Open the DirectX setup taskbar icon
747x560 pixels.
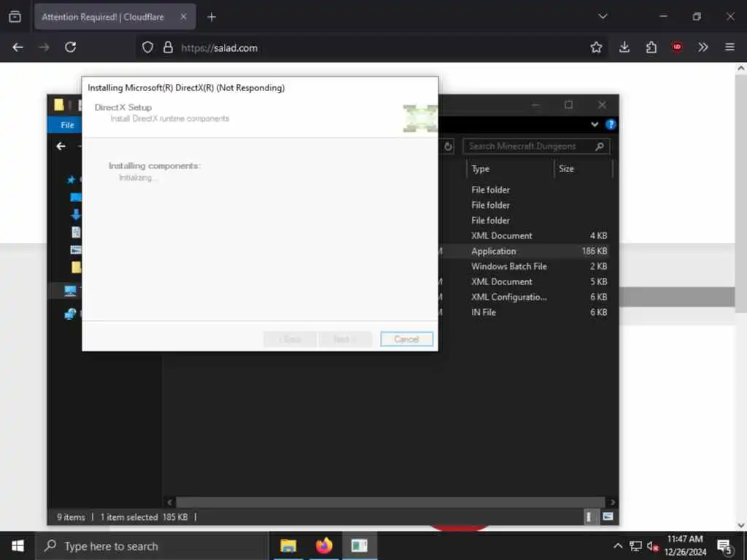[x=360, y=545]
